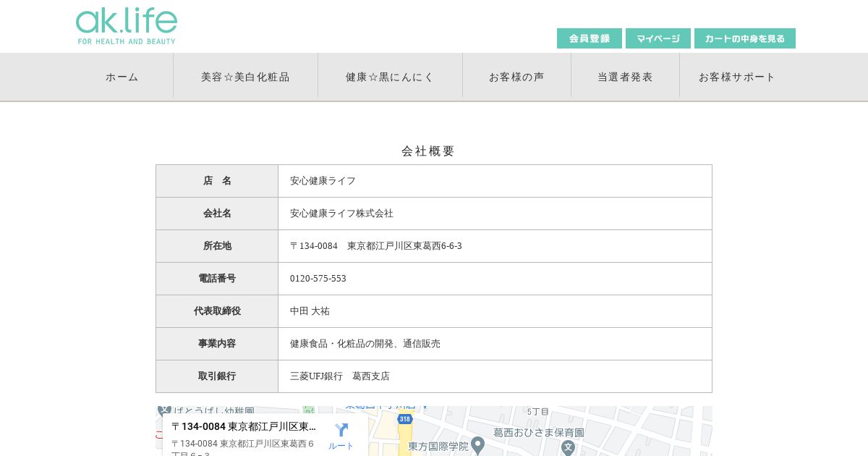The width and height of the screenshot is (868, 456).
Task: Click the 葛西おひさま保育園 map label
Action: [538, 432]
